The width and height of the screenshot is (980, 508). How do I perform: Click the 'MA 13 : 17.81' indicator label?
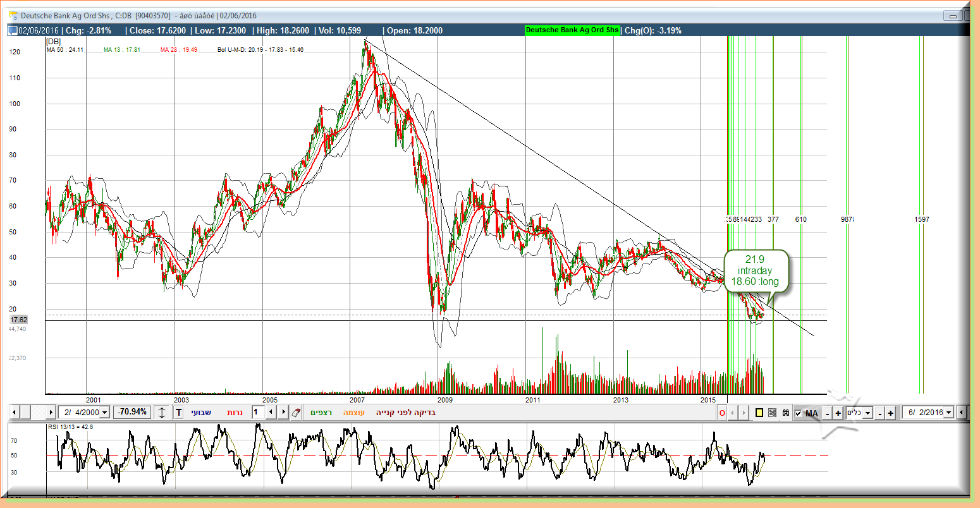(122, 49)
